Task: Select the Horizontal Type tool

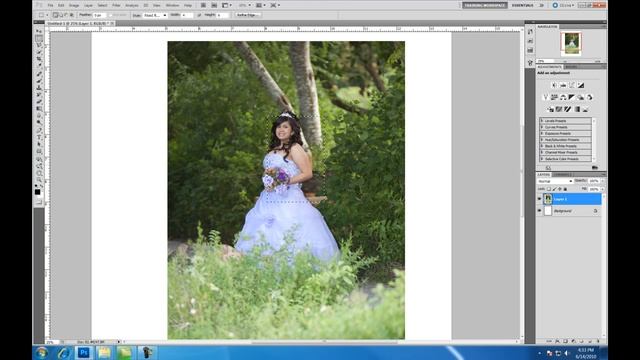Action: tap(39, 138)
